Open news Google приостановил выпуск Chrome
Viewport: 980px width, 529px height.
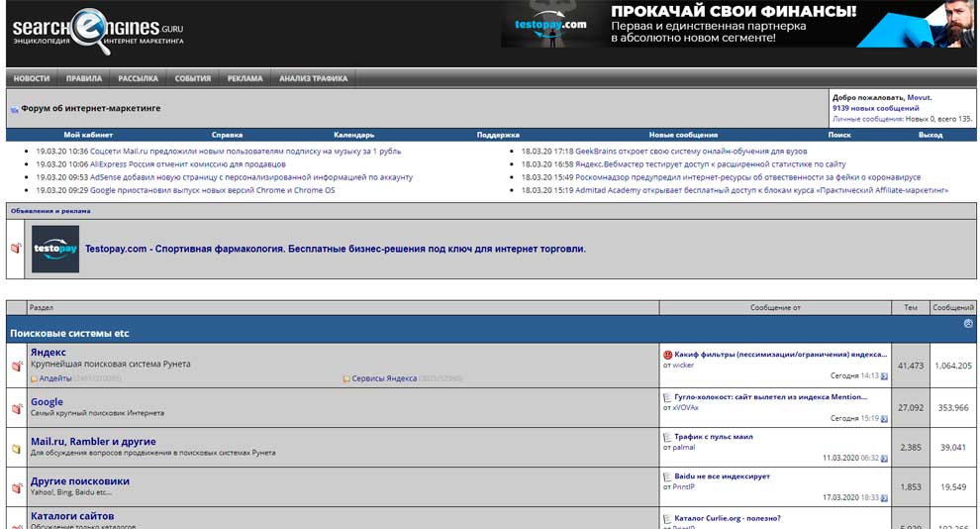click(x=213, y=190)
